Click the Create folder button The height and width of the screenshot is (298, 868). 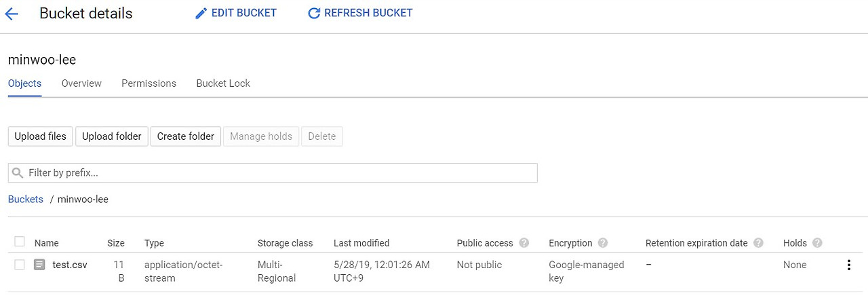coord(185,136)
